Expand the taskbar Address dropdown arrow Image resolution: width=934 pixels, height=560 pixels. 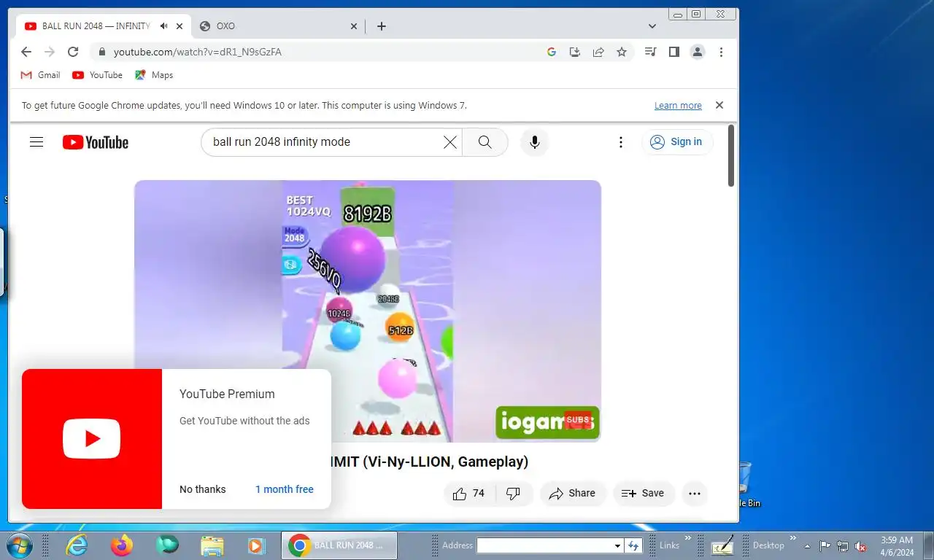point(617,545)
